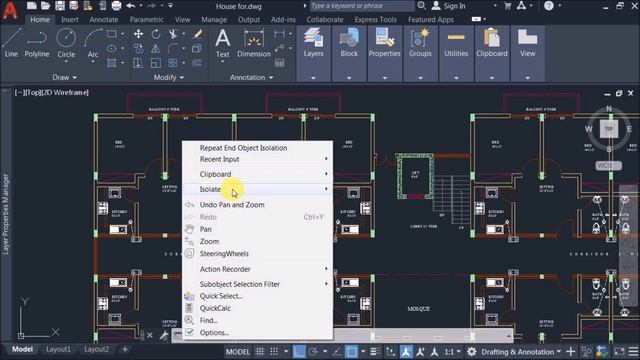The image size is (640, 360).
Task: Open the Help question mark icon
Action: pyautogui.click(x=549, y=6)
